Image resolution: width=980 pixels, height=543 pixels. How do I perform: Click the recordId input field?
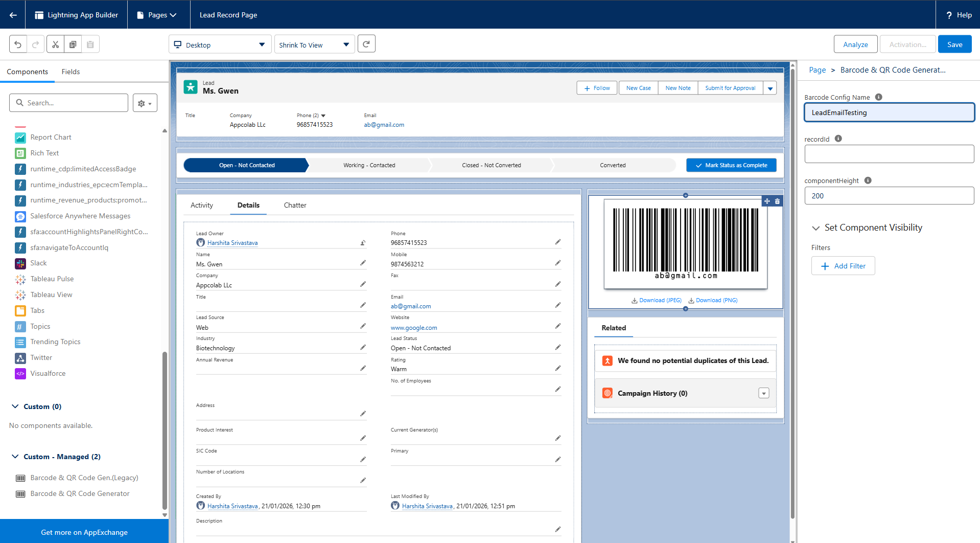pyautogui.click(x=889, y=154)
